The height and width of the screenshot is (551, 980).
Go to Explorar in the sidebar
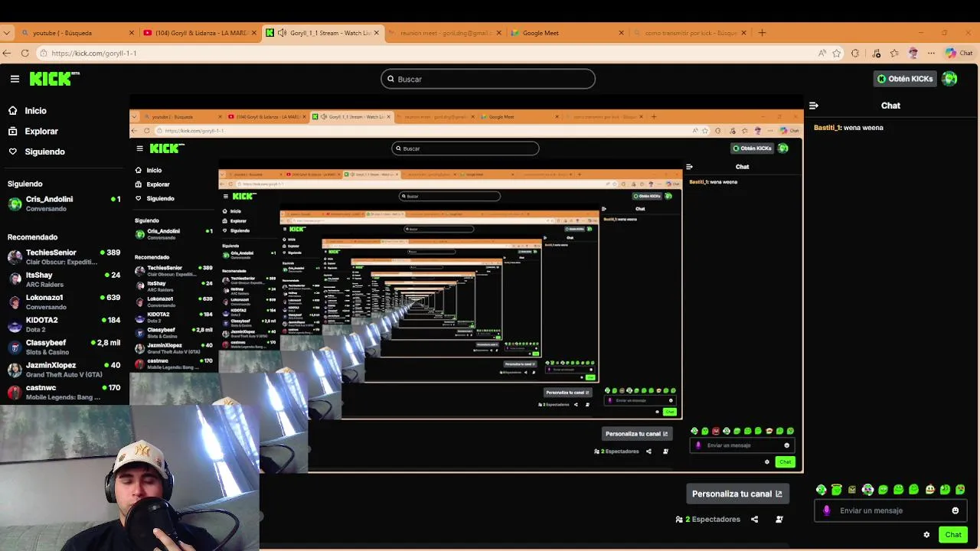pos(41,131)
